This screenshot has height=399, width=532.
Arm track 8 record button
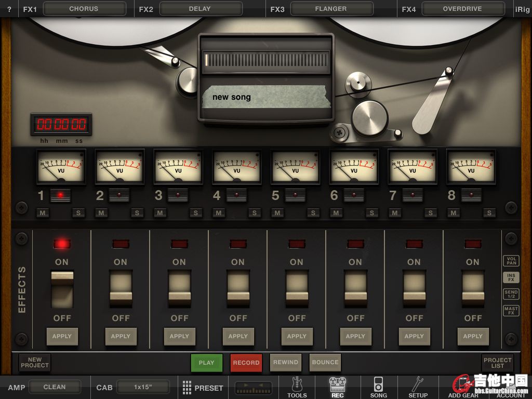click(471, 195)
